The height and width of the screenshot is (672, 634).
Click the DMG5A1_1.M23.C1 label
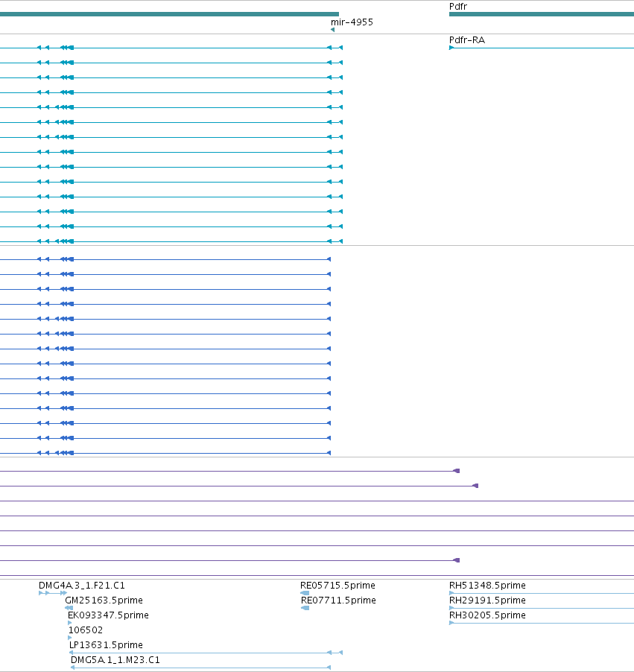point(115,660)
